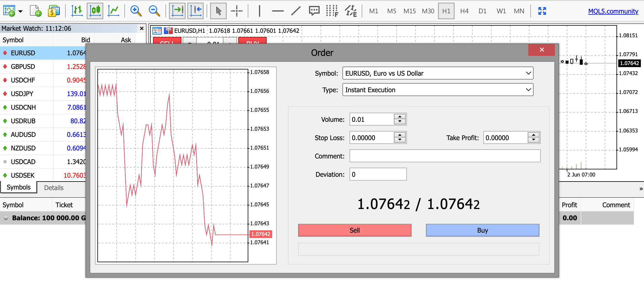Select USDCHF in Market Watch
Image resolution: width=644 pixels, height=285 pixels.
point(43,80)
